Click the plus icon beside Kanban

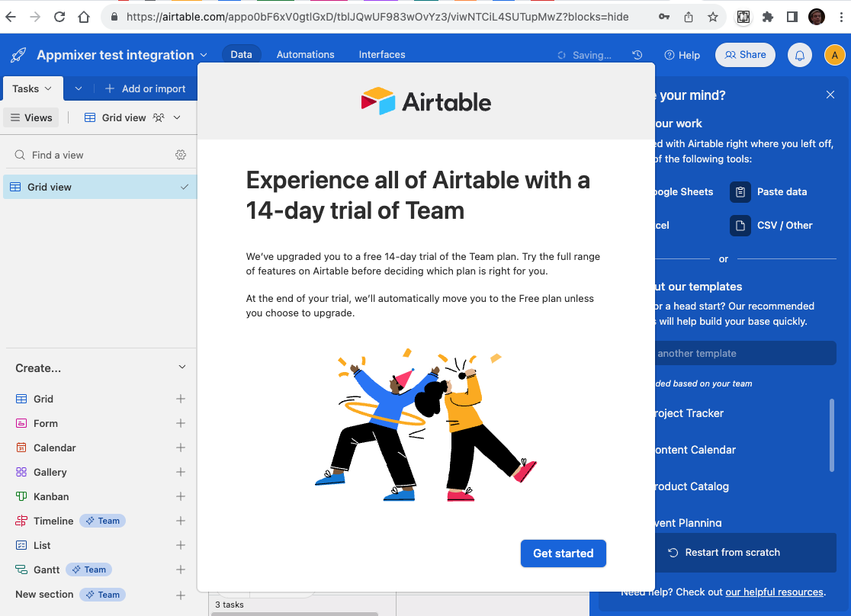(x=181, y=496)
